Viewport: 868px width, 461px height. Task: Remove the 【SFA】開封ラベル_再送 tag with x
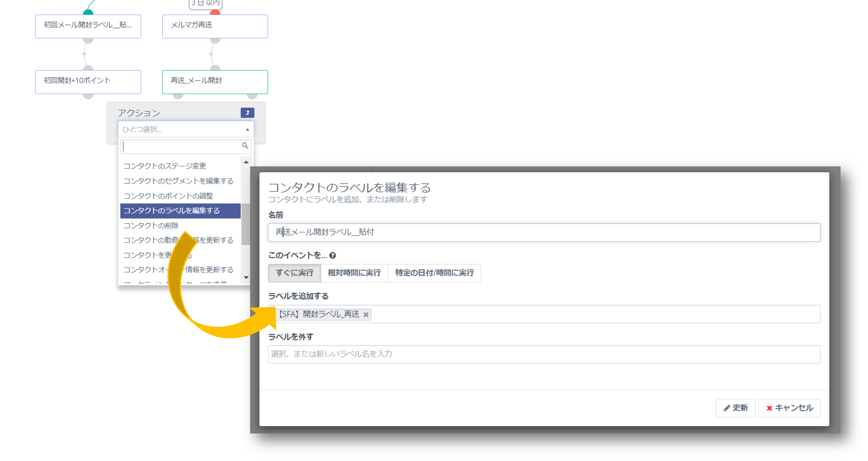pos(366,315)
